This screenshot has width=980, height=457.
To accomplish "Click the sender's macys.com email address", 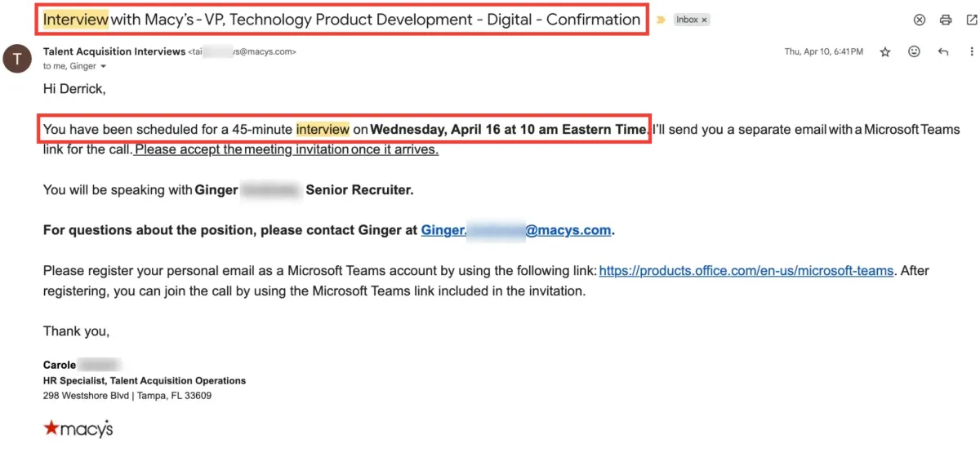I will tap(243, 51).
